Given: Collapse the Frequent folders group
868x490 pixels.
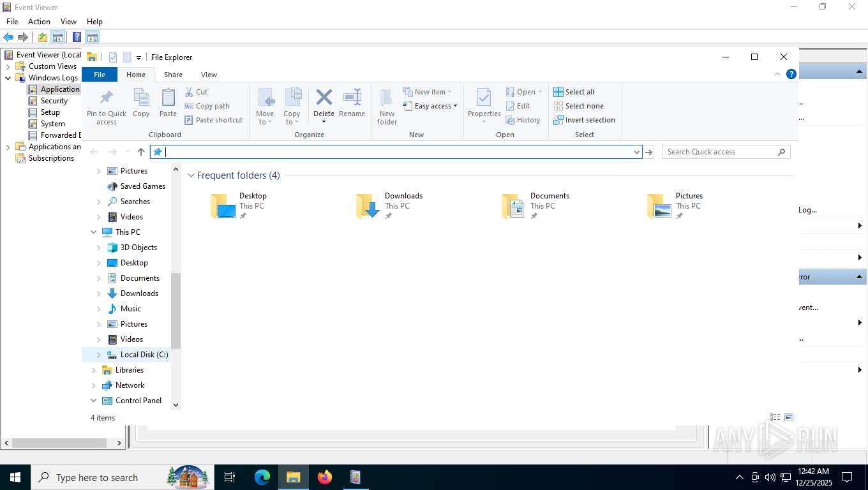Looking at the screenshot, I should pos(191,175).
